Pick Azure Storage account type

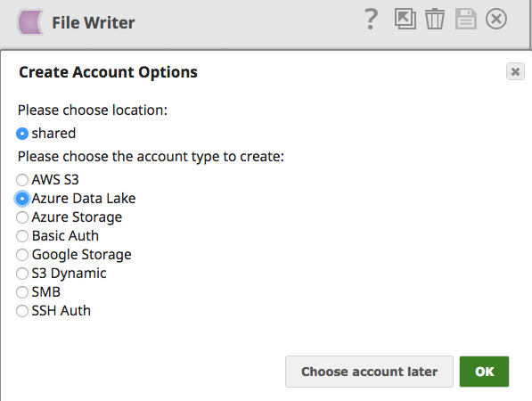(22, 217)
